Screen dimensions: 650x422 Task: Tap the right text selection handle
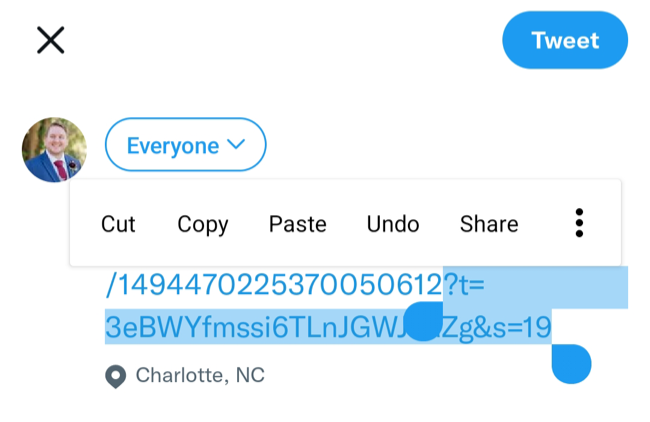[572, 363]
